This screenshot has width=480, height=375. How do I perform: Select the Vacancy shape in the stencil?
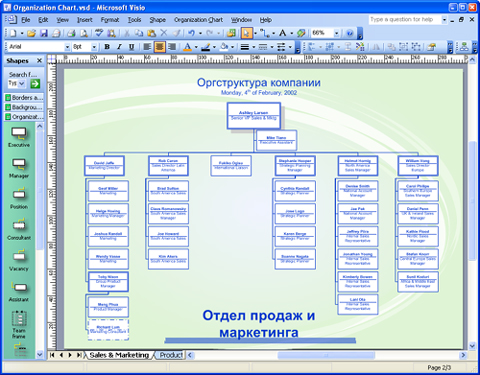pyautogui.click(x=19, y=260)
